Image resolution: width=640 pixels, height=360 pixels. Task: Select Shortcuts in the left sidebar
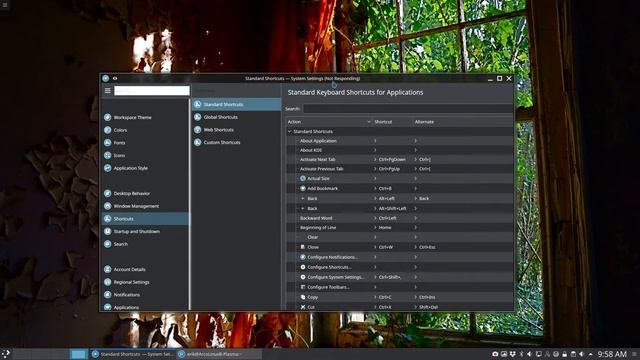click(x=145, y=219)
